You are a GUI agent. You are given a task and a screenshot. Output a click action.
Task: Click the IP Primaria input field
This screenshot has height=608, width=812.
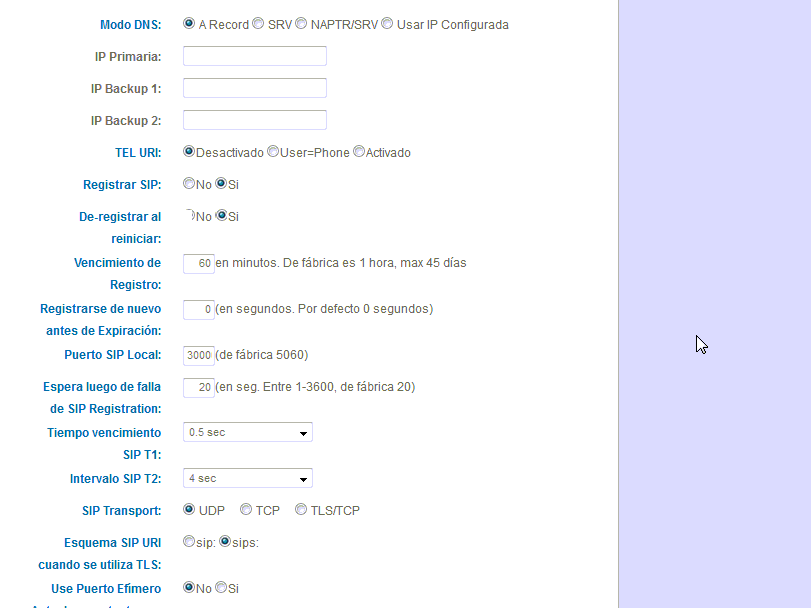coord(254,55)
